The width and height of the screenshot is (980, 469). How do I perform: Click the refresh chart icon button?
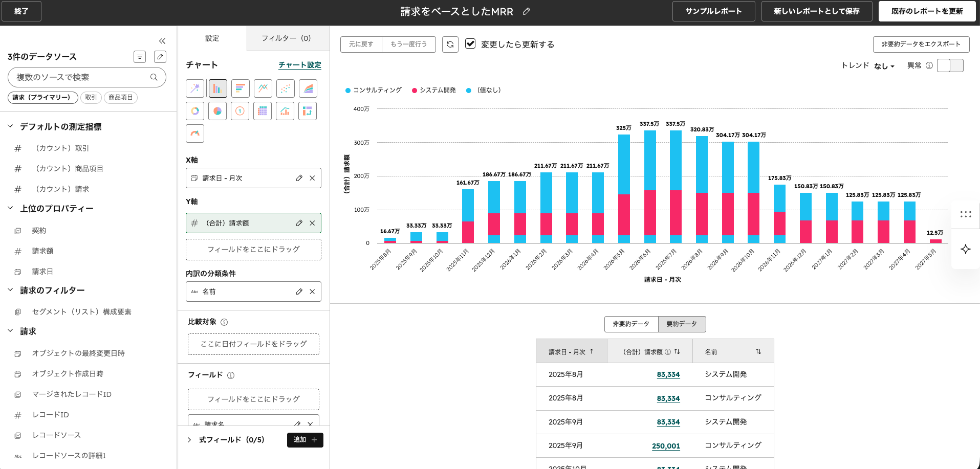[450, 44]
